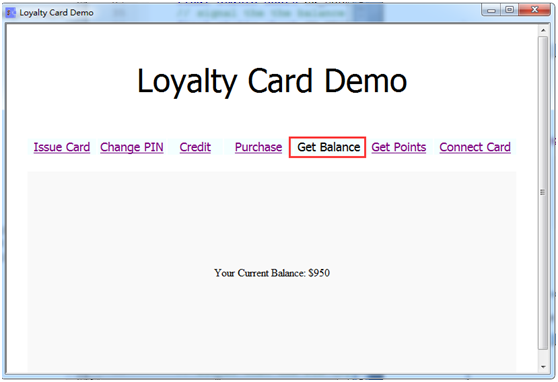558x382 pixels.
Task: Open the Purchase page link
Action: pos(258,147)
